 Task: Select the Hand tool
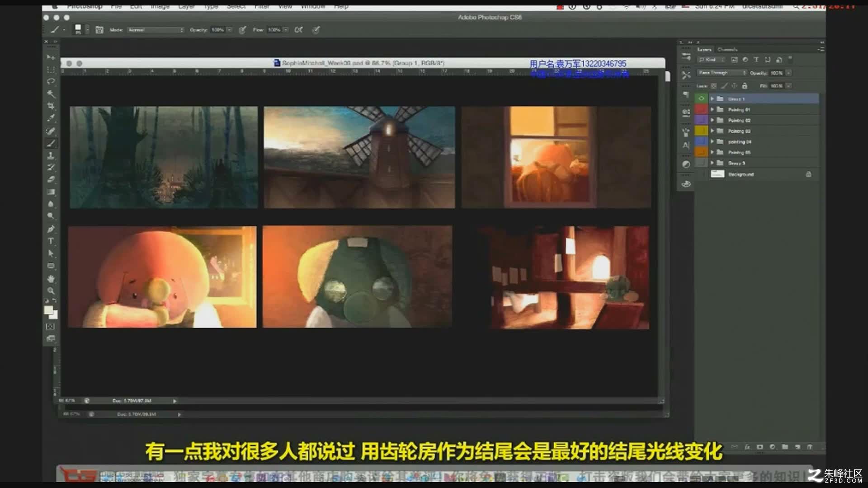(51, 279)
